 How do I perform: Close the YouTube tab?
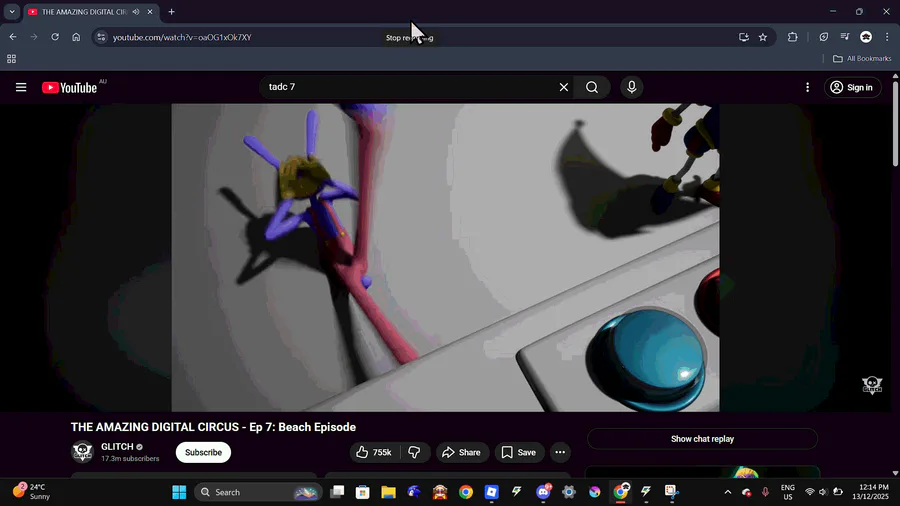click(x=150, y=11)
